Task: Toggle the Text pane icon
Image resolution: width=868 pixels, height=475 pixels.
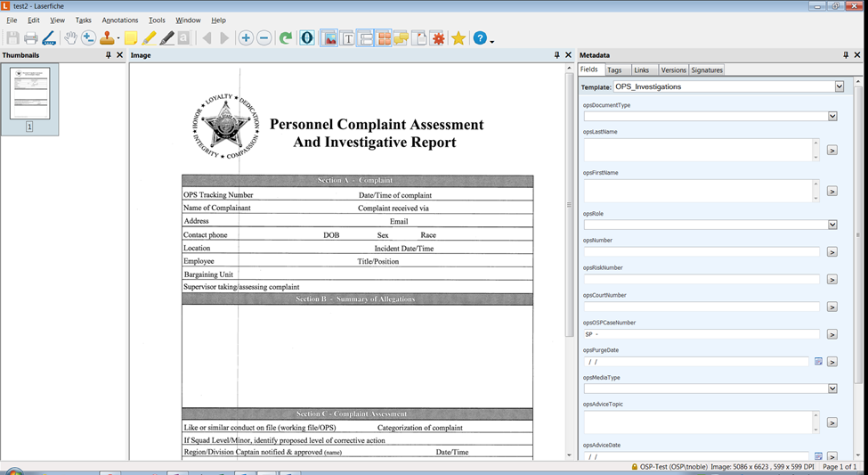Action: pyautogui.click(x=347, y=38)
